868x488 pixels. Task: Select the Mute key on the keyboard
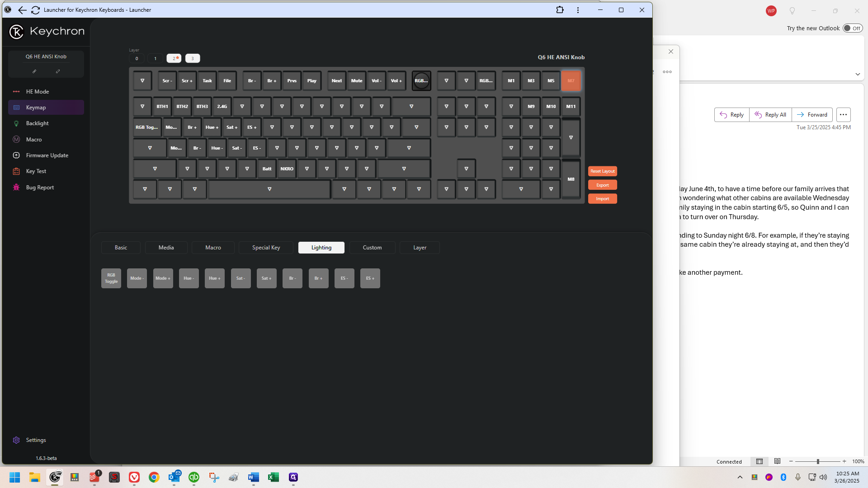point(357,81)
